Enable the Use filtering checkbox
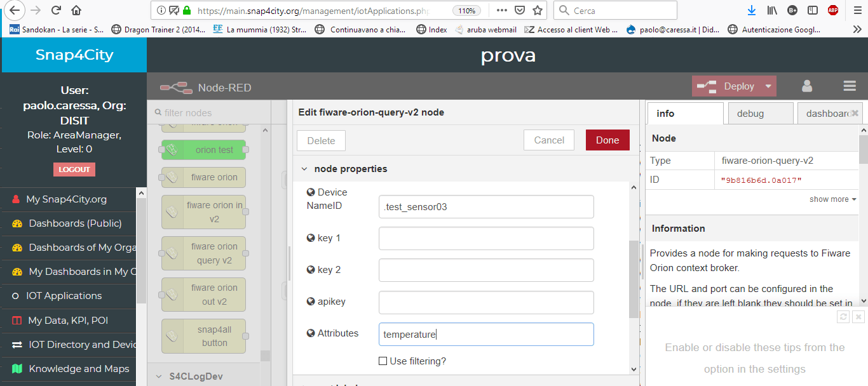The height and width of the screenshot is (386, 868). (383, 361)
